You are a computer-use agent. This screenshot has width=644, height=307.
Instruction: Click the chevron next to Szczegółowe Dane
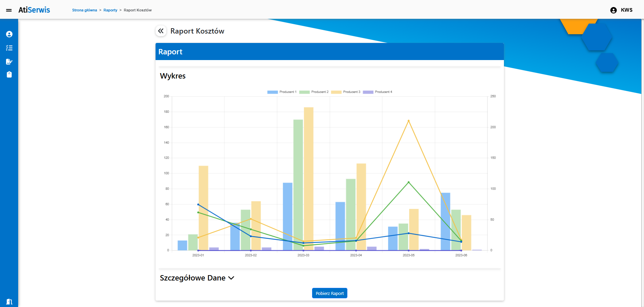[x=231, y=278]
